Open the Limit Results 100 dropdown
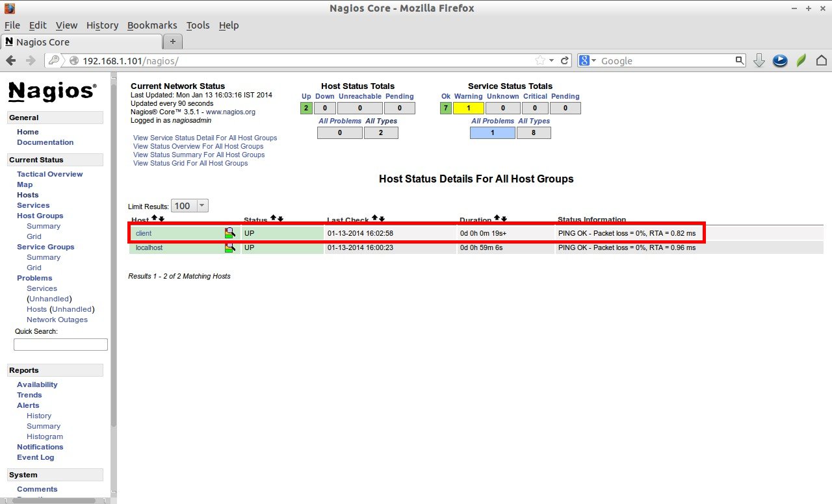 point(190,206)
